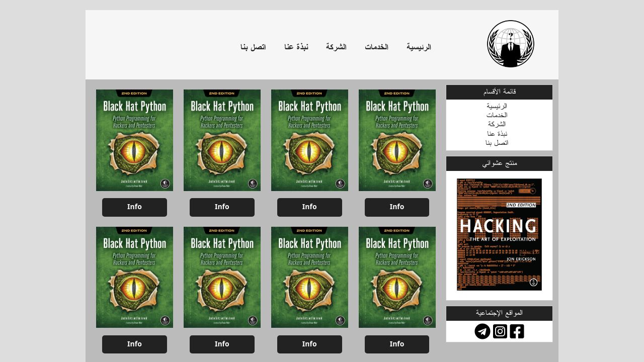
Task: Open the rightmost Black Hat Python cover, bottom row
Action: (x=397, y=278)
